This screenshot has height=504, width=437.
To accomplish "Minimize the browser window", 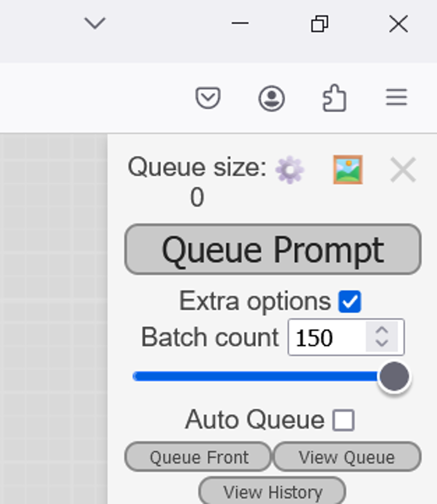I will pyautogui.click(x=240, y=23).
